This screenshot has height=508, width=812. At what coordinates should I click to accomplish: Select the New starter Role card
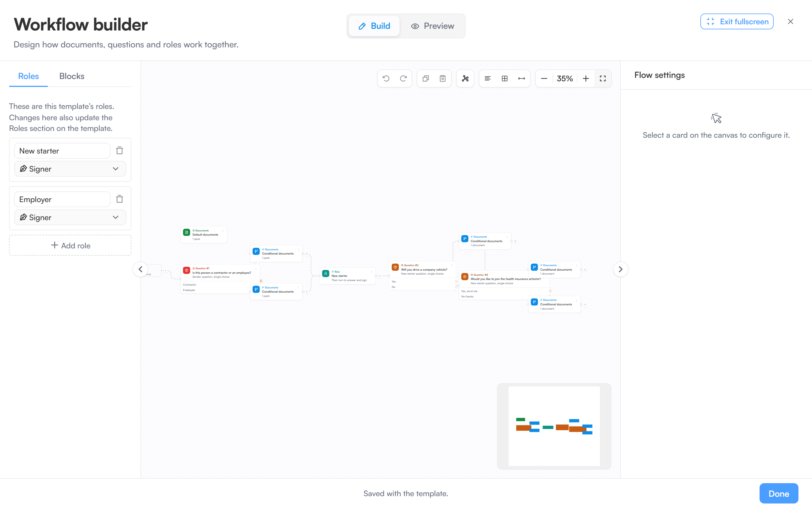tap(347, 276)
